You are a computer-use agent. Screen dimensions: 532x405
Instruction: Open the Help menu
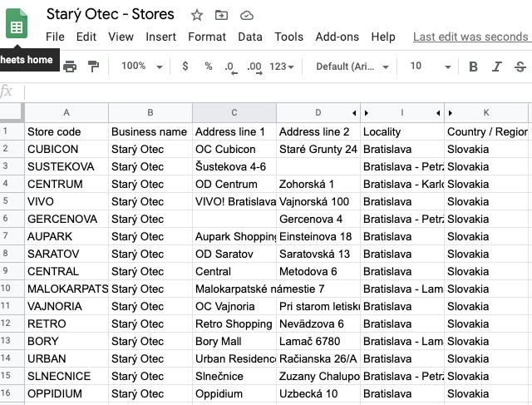point(383,37)
